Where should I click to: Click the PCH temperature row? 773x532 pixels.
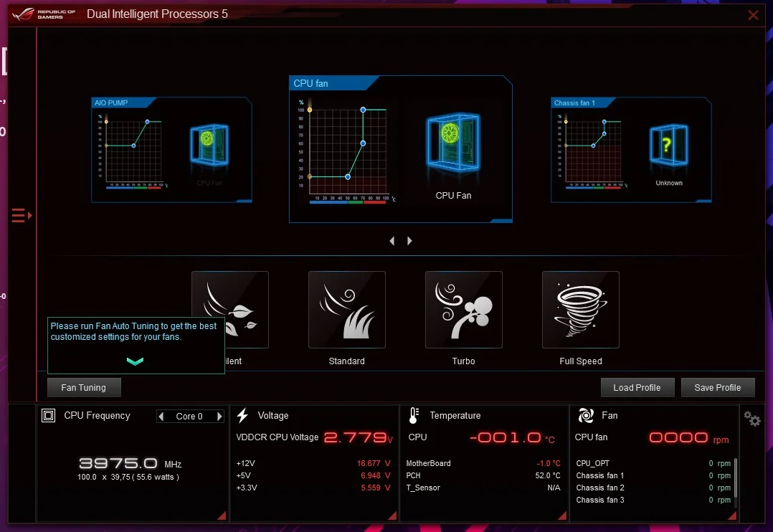click(x=483, y=475)
